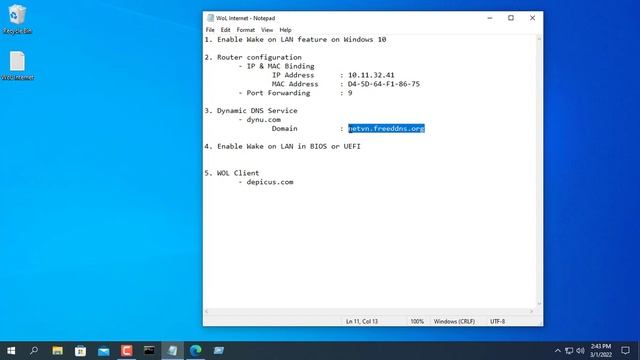Open the File menu in Notepad
Screen dimensions: 640x360
pos(210,30)
